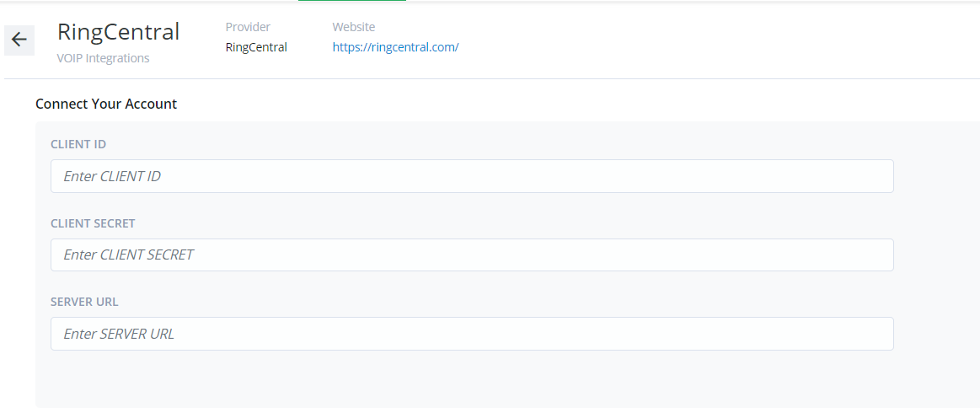The image size is (980, 418).
Task: Select the Connect Your Account heading
Action: (x=106, y=104)
